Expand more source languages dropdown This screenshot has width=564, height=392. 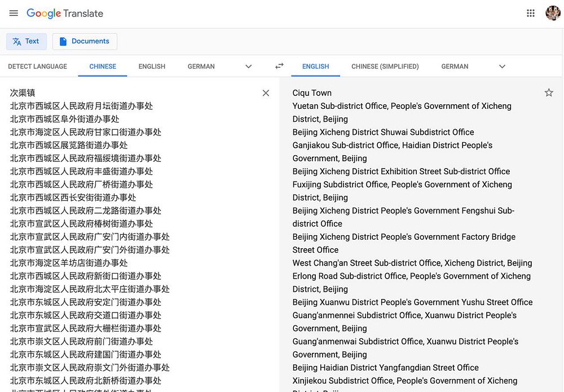249,67
